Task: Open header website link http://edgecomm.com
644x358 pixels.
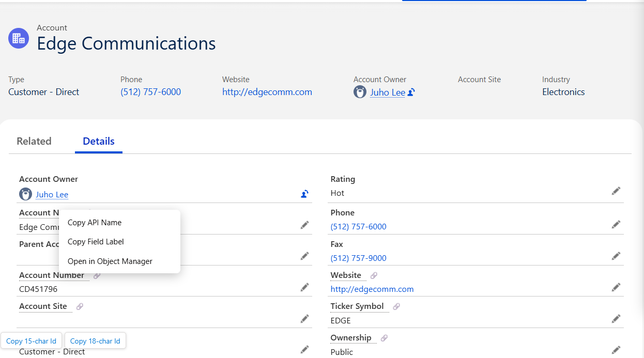Action: tap(267, 92)
